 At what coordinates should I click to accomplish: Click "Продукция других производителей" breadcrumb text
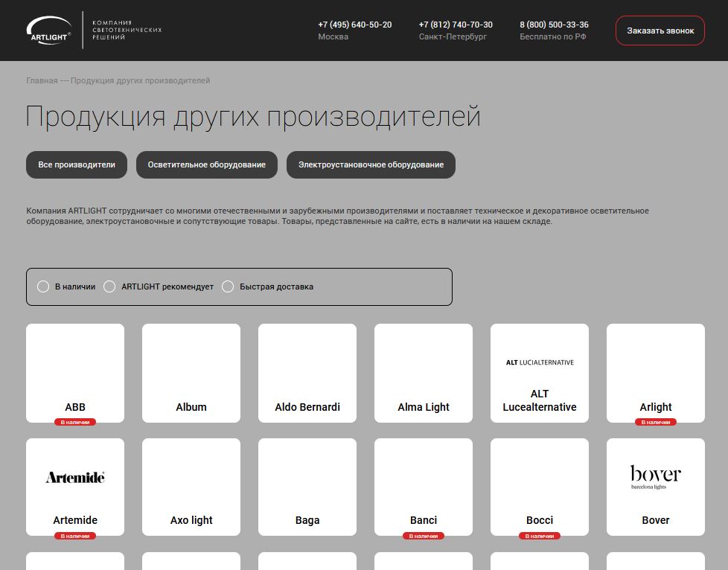[x=140, y=81]
